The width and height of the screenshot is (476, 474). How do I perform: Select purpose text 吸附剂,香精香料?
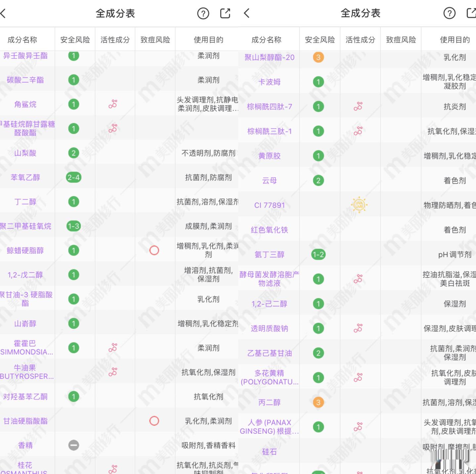click(209, 445)
